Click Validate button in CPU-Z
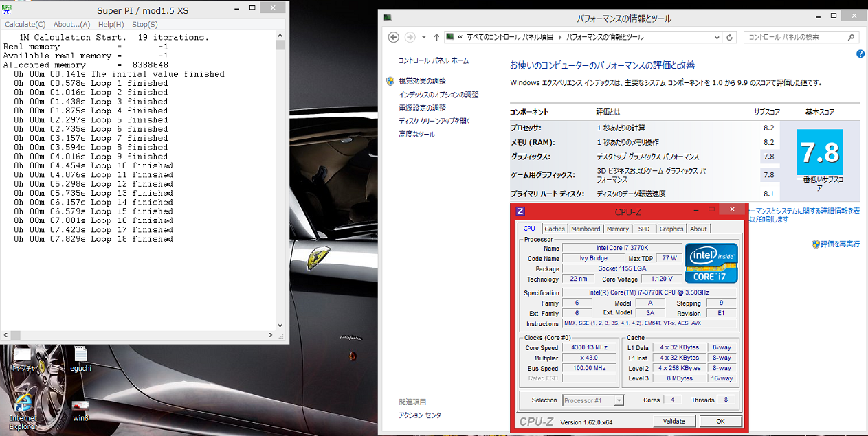 pyautogui.click(x=674, y=421)
